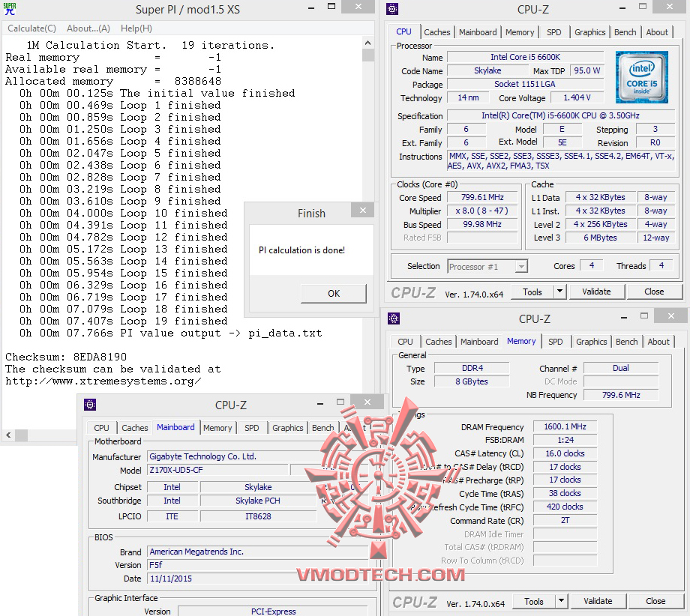Open SPD tab in top CPU-Z window
This screenshot has width=690, height=616.
click(x=554, y=32)
